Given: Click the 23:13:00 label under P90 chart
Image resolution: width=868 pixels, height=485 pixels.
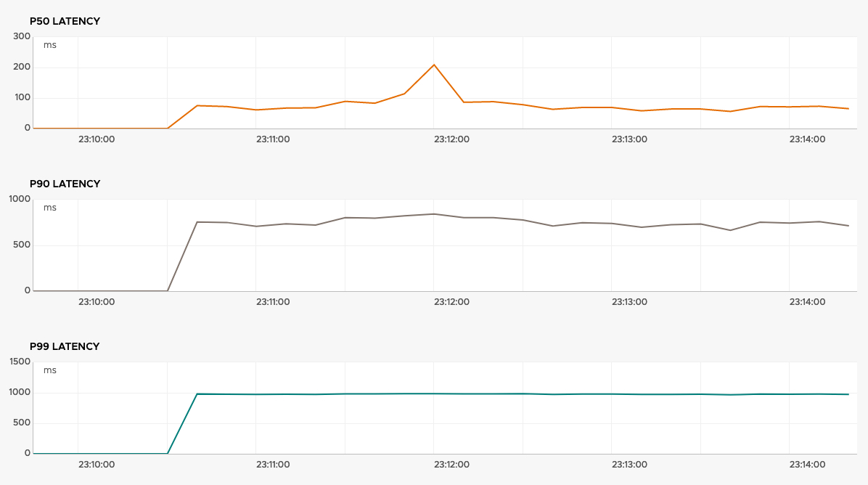Looking at the screenshot, I should [629, 302].
